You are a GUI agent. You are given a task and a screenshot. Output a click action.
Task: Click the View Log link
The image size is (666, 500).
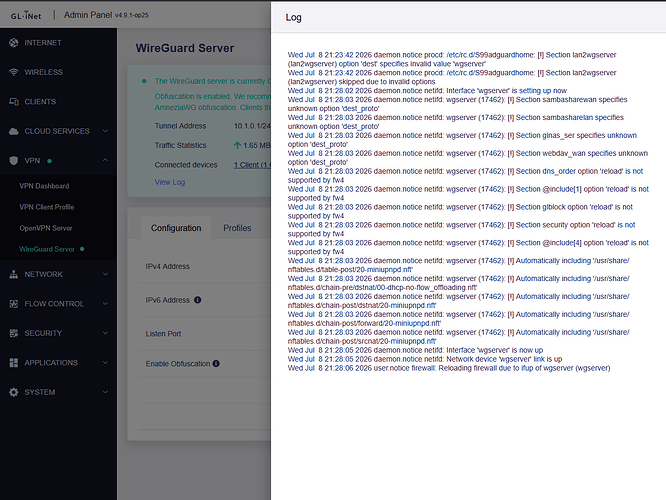(169, 182)
